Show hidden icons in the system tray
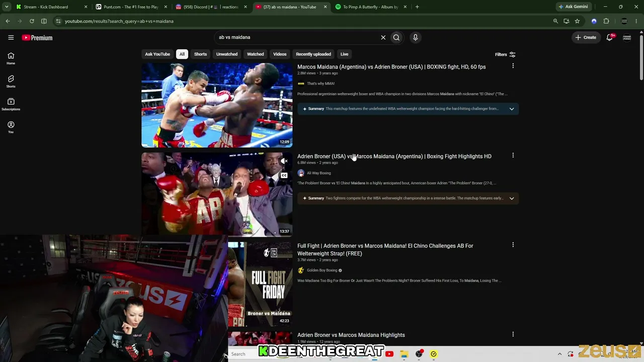 (x=559, y=354)
